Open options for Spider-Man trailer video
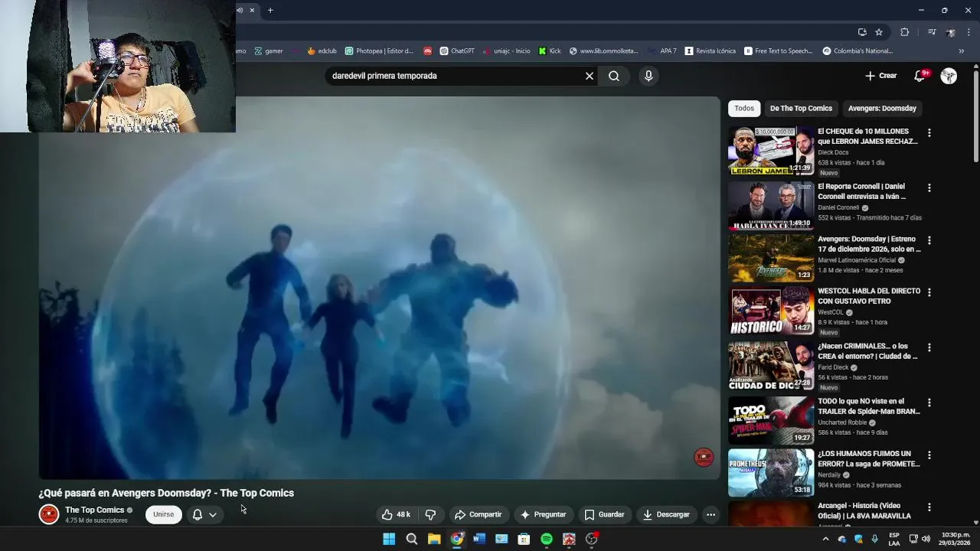980x551 pixels. (x=929, y=403)
